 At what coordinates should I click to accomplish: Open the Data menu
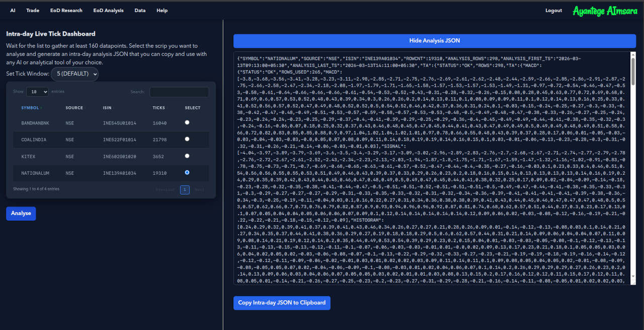[x=140, y=10]
